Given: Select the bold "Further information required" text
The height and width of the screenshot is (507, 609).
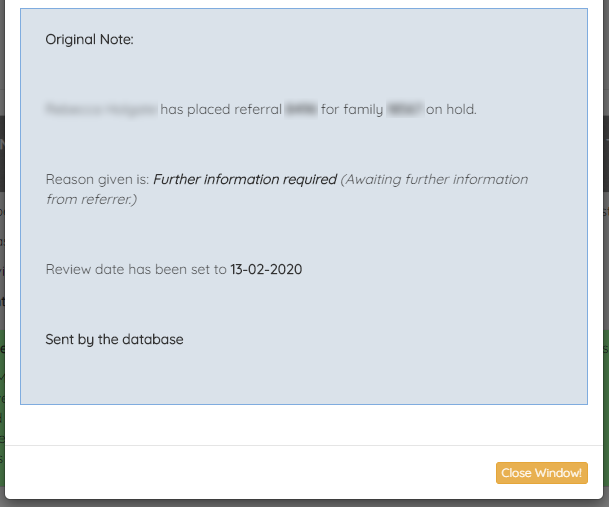Looking at the screenshot, I should (x=244, y=180).
